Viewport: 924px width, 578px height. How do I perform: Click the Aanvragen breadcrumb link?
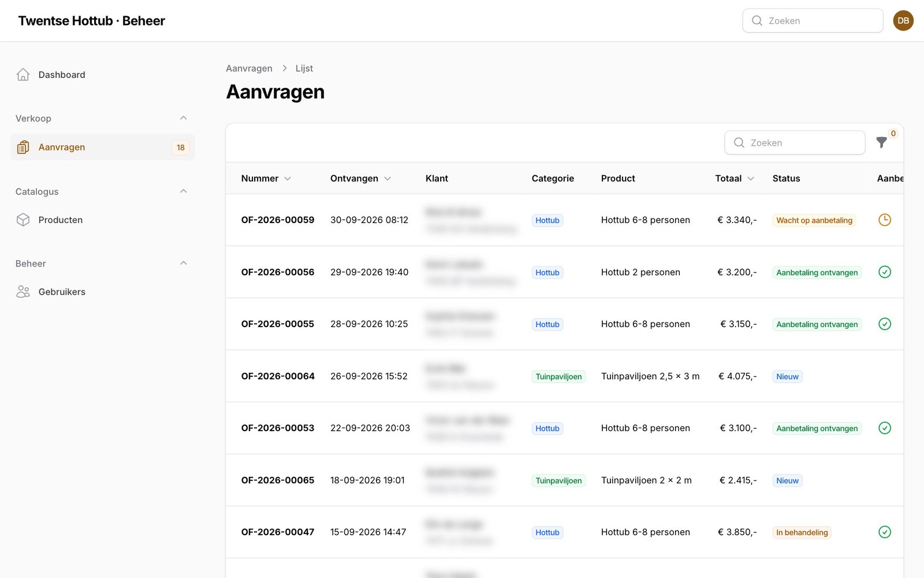[249, 68]
